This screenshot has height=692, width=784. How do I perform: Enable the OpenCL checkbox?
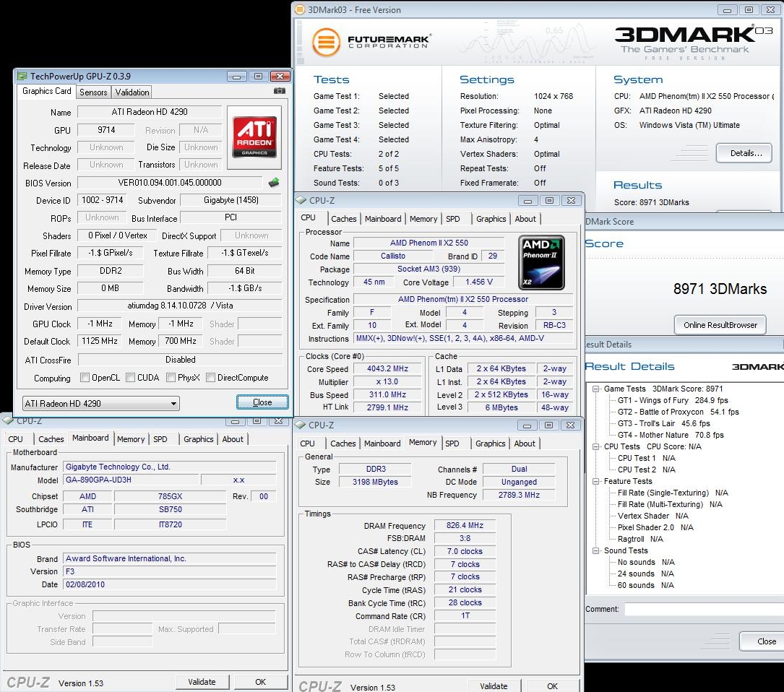click(x=85, y=378)
